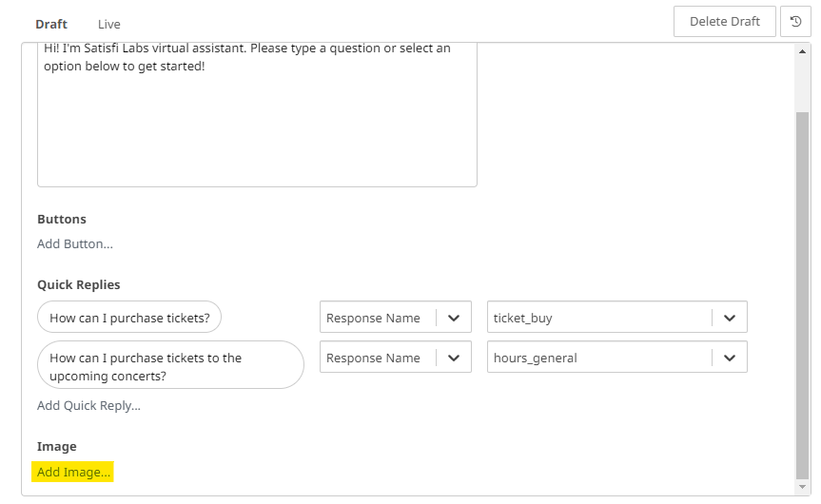The image size is (821, 504).
Task: Expand the hours_general response dropdown
Action: [601, 359]
